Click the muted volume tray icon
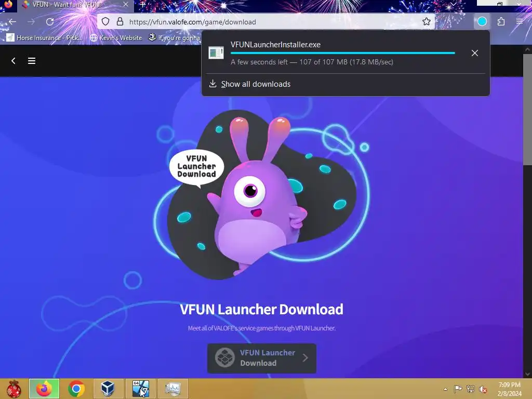Screen dimensions: 532x399 click(x=483, y=389)
